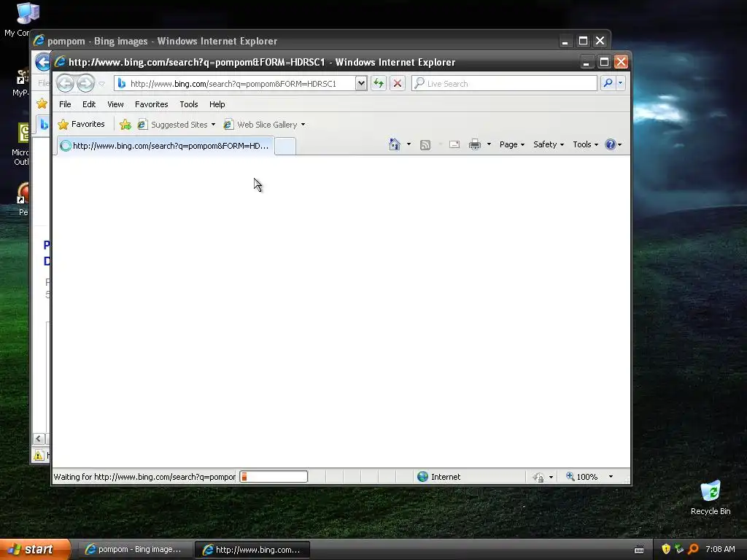Click the keyboard icon on the taskbar

[639, 550]
